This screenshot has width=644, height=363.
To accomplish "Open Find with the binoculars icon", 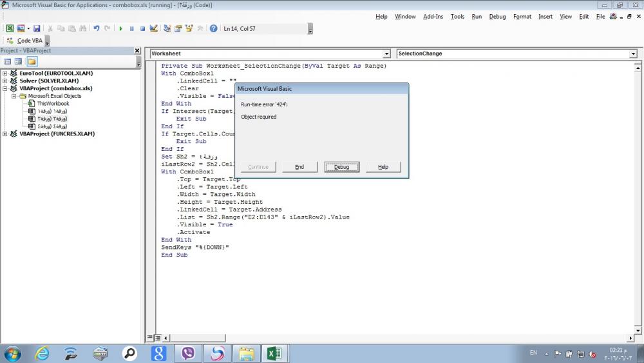I will [x=82, y=28].
